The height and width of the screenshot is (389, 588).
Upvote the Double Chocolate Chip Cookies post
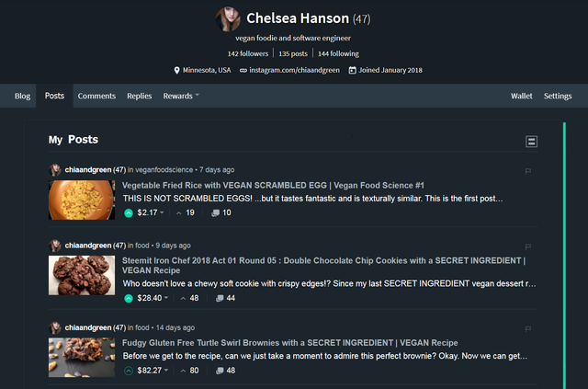[129, 299]
